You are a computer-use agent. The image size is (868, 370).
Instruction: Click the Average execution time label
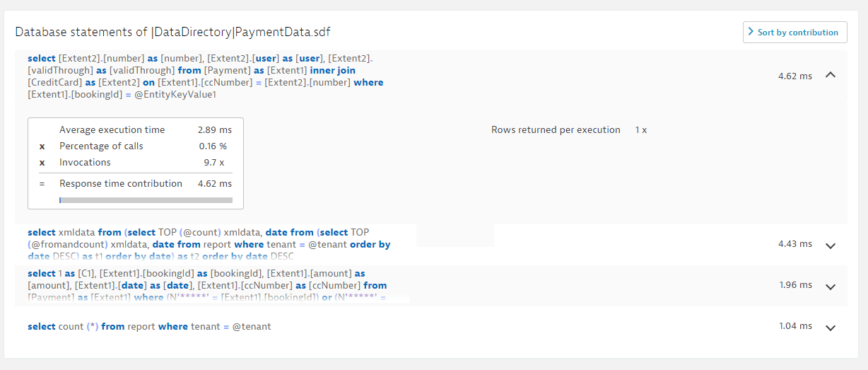click(x=112, y=130)
